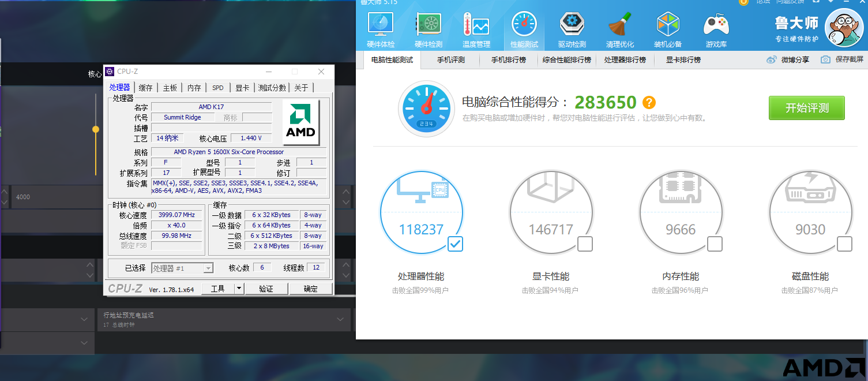
Task: Click the gold coin icon in Ludashi title bar
Action: point(744,2)
